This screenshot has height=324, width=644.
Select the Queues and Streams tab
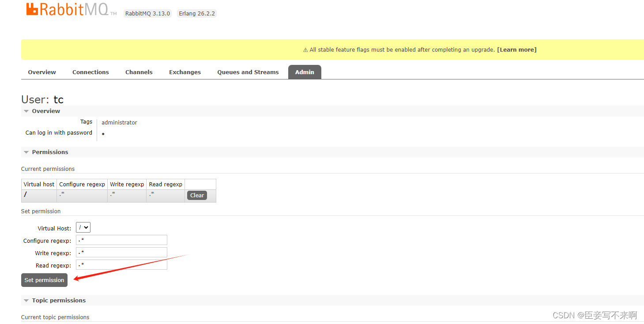click(248, 72)
